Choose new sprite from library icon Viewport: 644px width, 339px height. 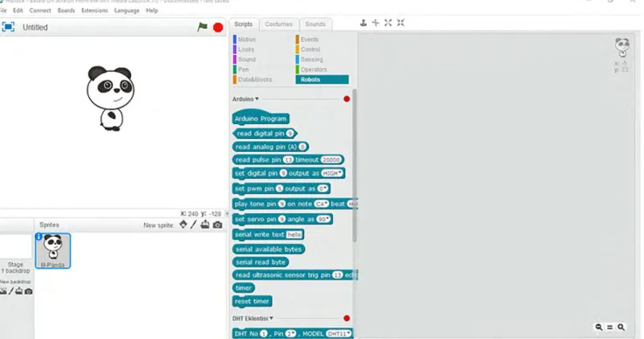click(184, 225)
